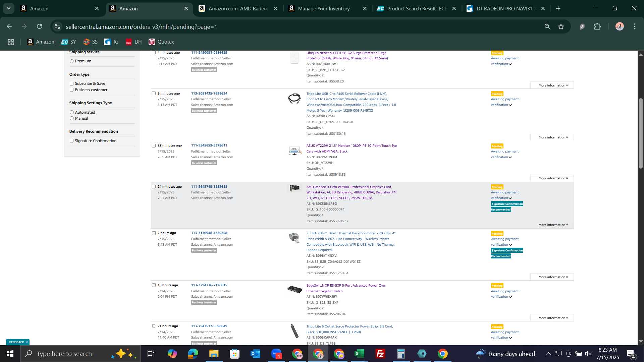Open order link 113-3794736-7126615
The height and width of the screenshot is (362, 644).
(209, 285)
